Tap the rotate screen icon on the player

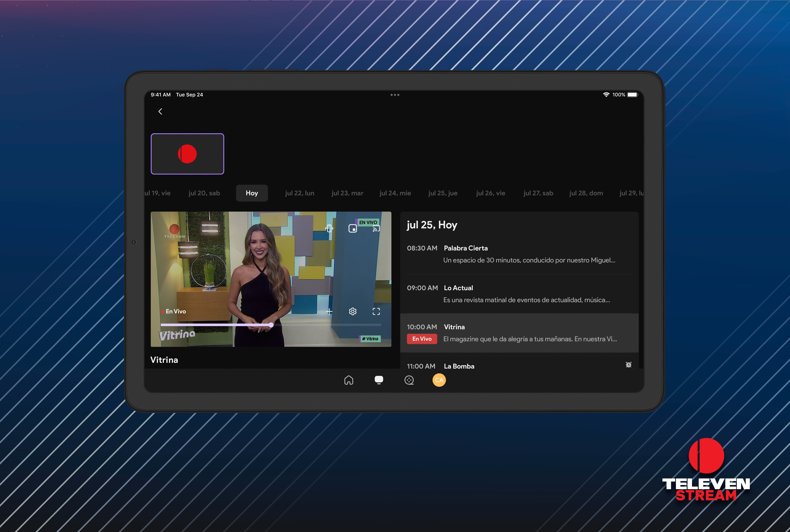click(329, 228)
